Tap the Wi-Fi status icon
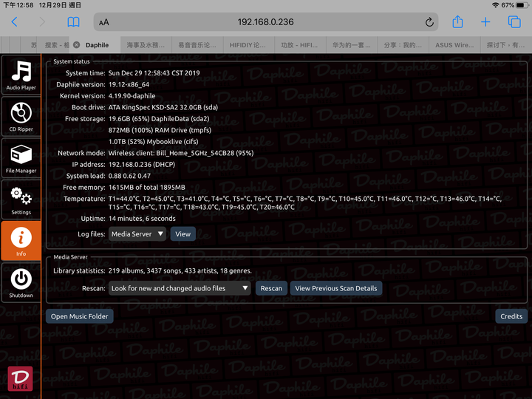The width and height of the screenshot is (532, 399). tap(495, 5)
